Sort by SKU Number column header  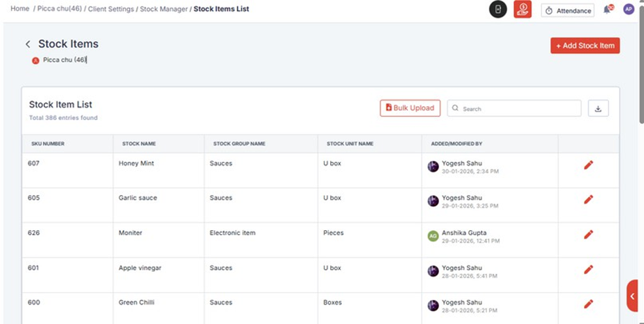[x=48, y=143]
